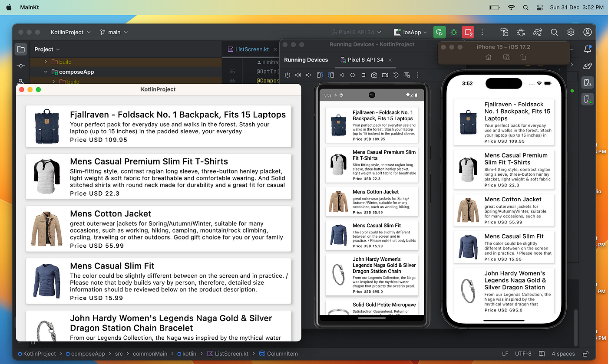
Task: Open the main branch dropdown
Action: click(114, 32)
